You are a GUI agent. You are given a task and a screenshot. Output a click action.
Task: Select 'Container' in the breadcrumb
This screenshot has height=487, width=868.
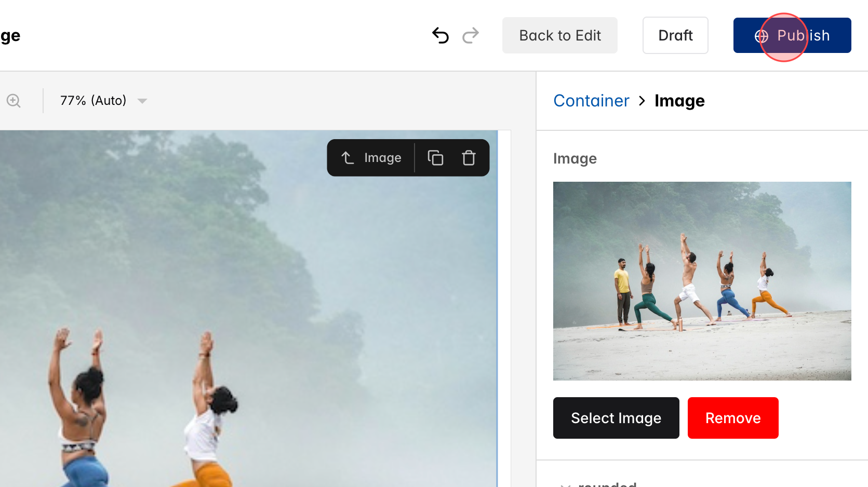591,101
